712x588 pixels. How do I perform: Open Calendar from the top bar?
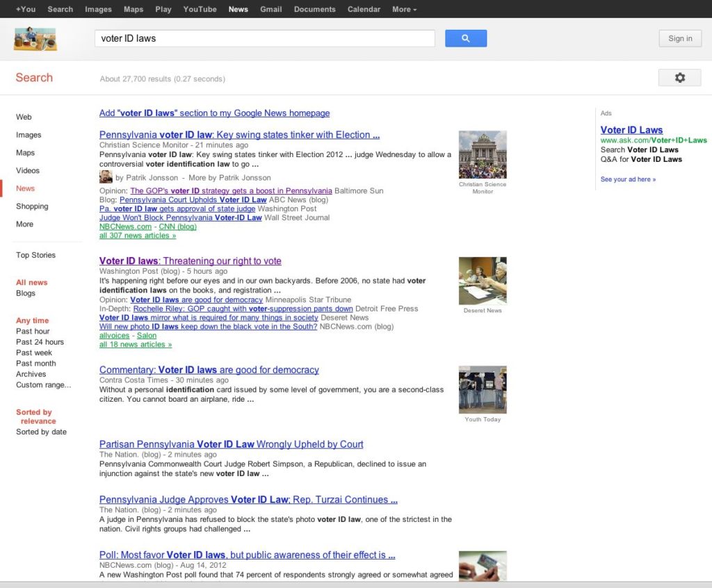(x=364, y=9)
